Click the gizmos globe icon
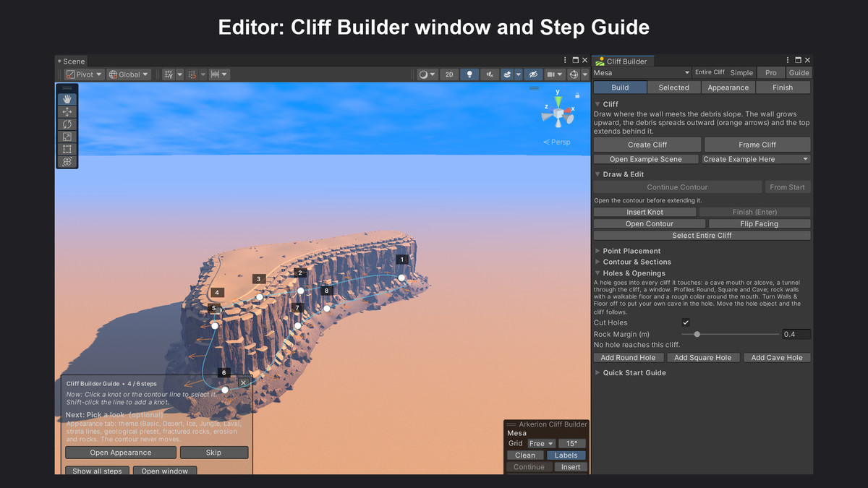This screenshot has width=868, height=488. pyautogui.click(x=574, y=74)
